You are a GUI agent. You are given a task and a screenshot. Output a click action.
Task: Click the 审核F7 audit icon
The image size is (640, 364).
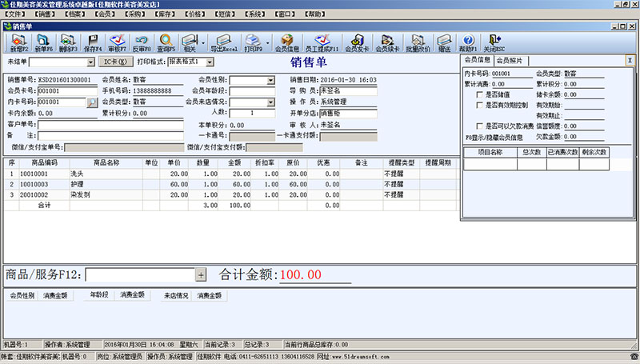click(117, 43)
